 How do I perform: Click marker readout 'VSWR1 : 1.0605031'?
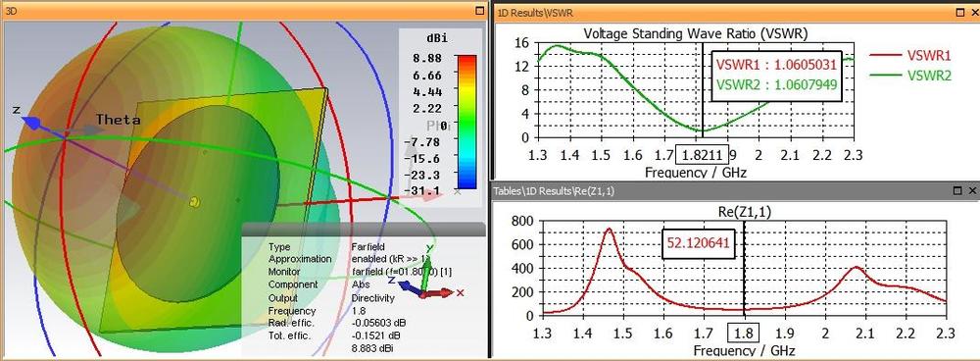775,65
